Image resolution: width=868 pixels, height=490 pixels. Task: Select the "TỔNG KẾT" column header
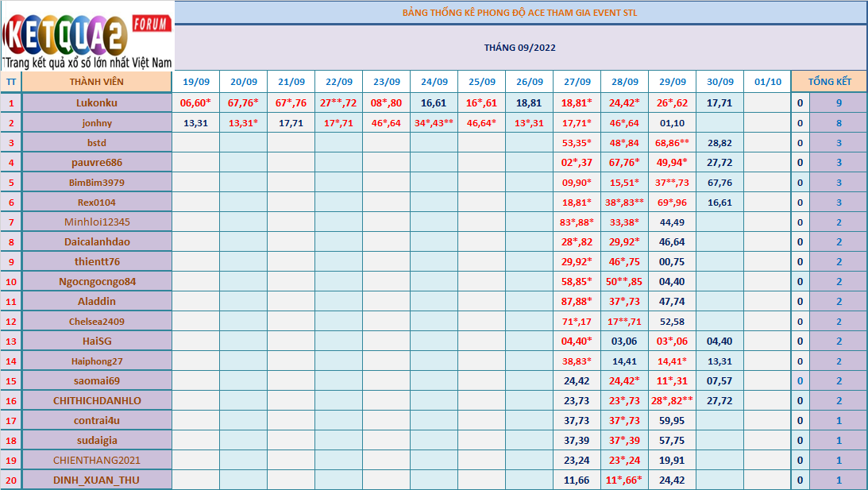tap(829, 82)
